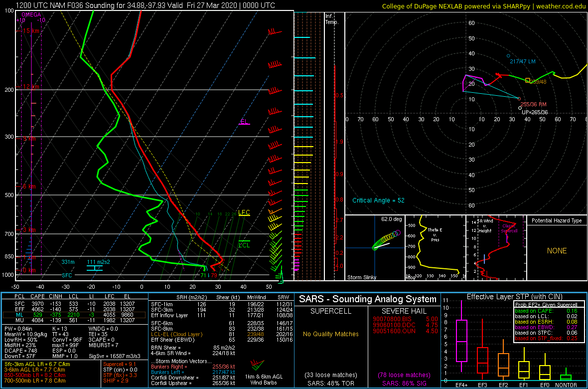Click the Sfc-3km AGL LR = 6.7 C/km line
Screen dimensions: 588x389
37,364
